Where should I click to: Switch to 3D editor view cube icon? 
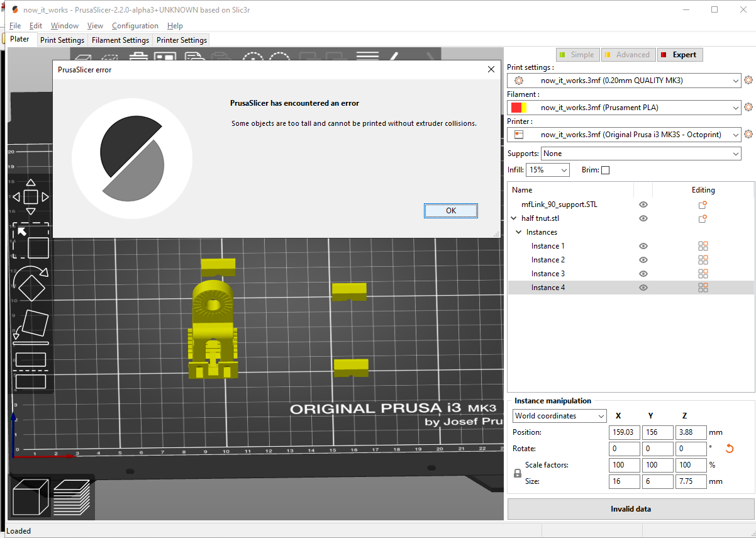30,498
